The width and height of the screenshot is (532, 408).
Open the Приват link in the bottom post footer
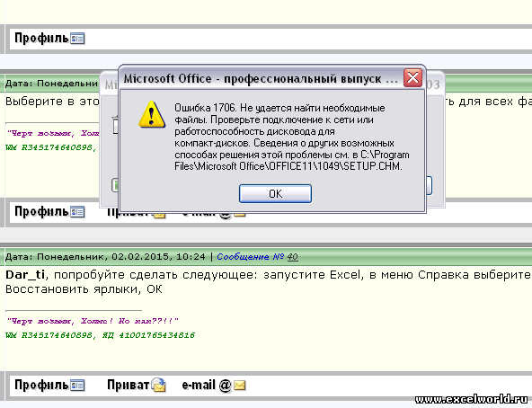[x=128, y=385]
